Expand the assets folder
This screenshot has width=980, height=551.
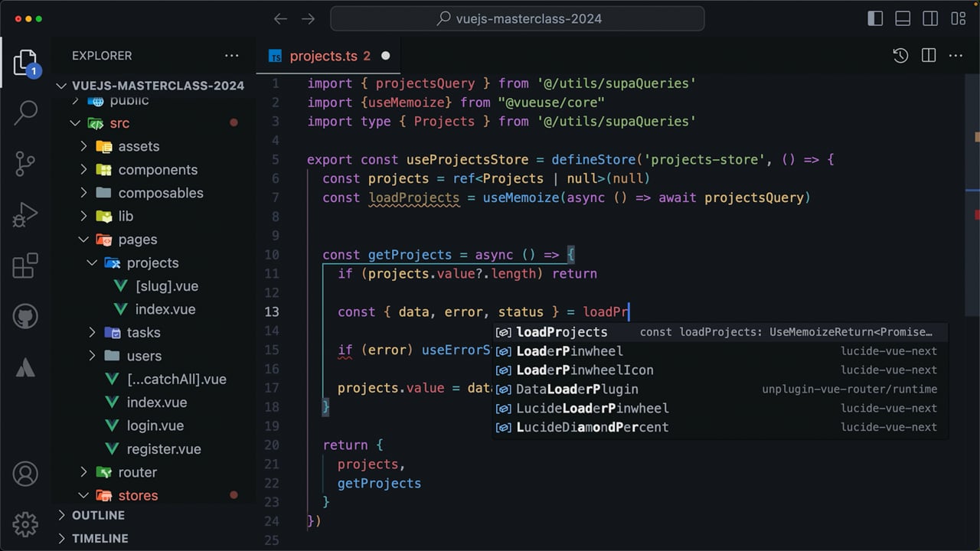(x=153, y=146)
